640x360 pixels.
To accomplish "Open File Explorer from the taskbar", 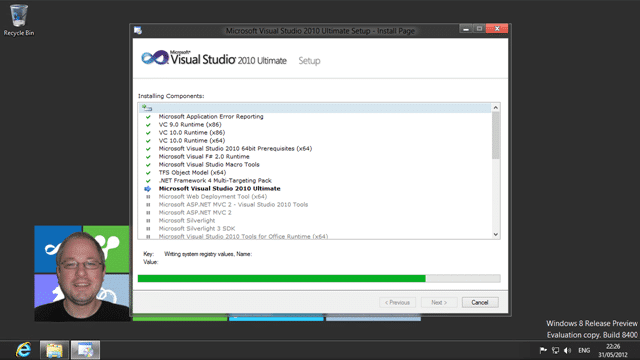I will pyautogui.click(x=54, y=350).
